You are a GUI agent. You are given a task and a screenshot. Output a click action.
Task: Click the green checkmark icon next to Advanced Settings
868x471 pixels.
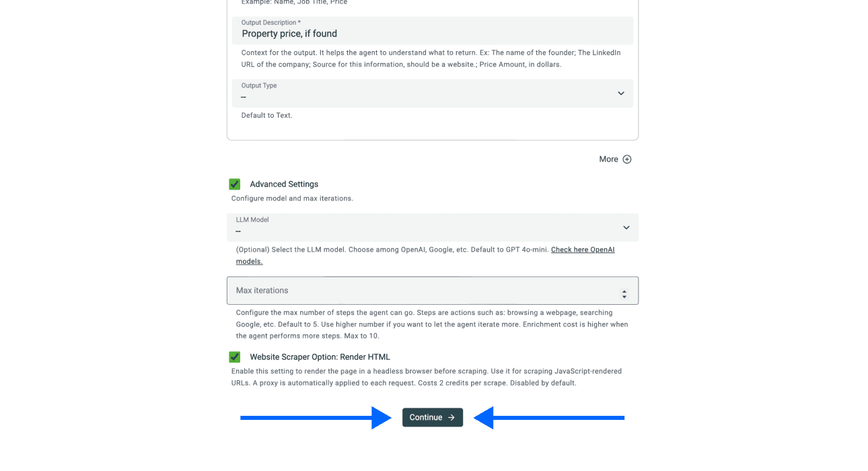coord(234,184)
